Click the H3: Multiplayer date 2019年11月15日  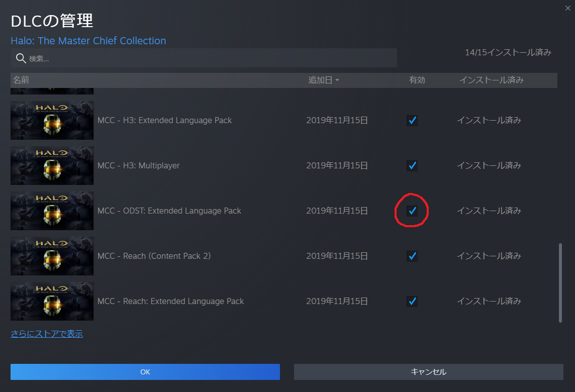click(337, 165)
